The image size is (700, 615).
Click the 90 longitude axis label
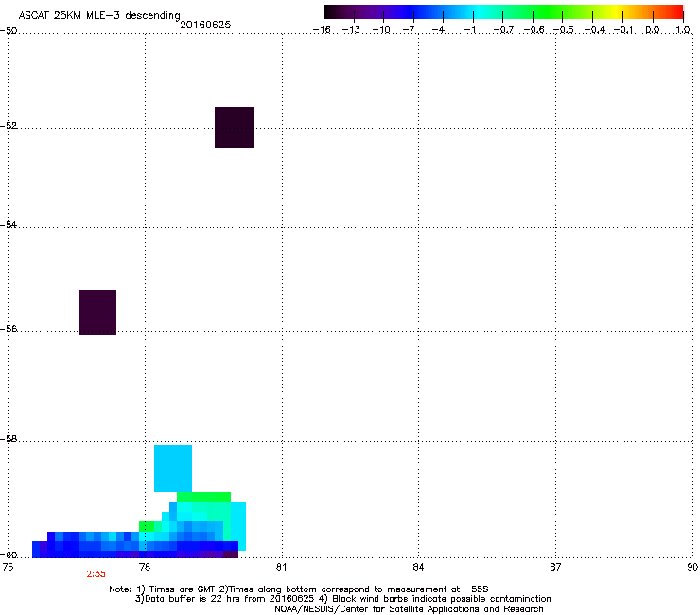pos(692,567)
